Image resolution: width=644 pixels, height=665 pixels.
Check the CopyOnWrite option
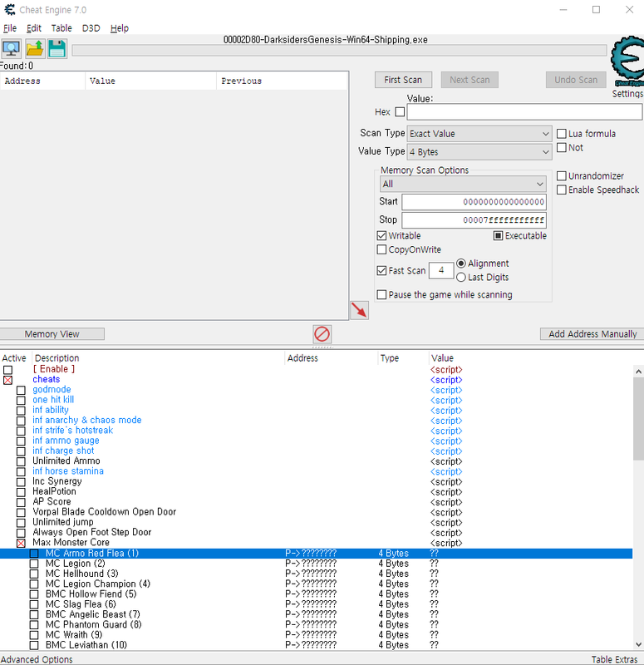[381, 250]
